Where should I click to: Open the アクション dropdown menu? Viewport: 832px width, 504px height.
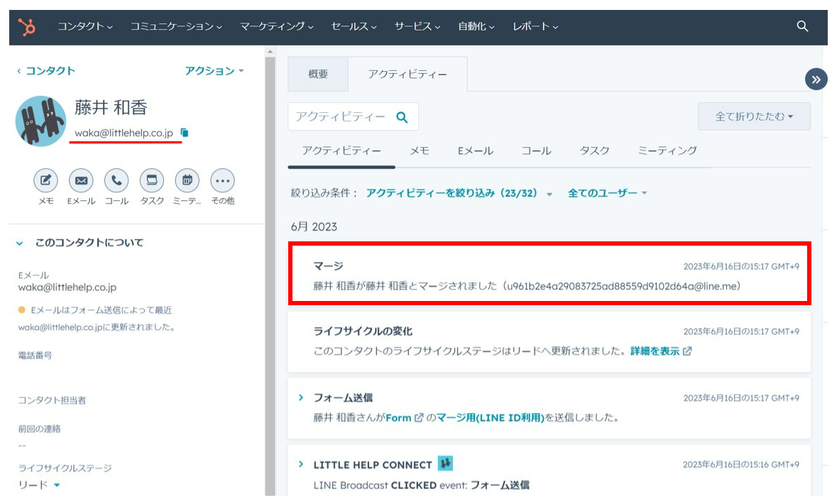click(214, 71)
